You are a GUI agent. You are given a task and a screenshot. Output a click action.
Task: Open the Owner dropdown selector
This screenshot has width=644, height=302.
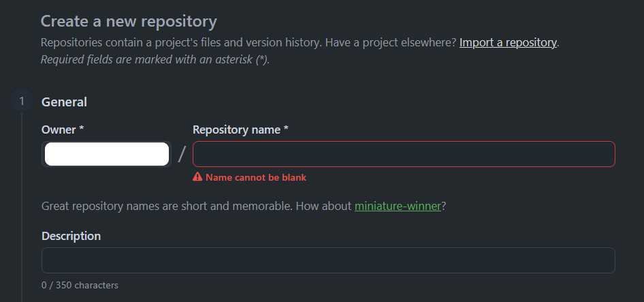pyautogui.click(x=106, y=154)
